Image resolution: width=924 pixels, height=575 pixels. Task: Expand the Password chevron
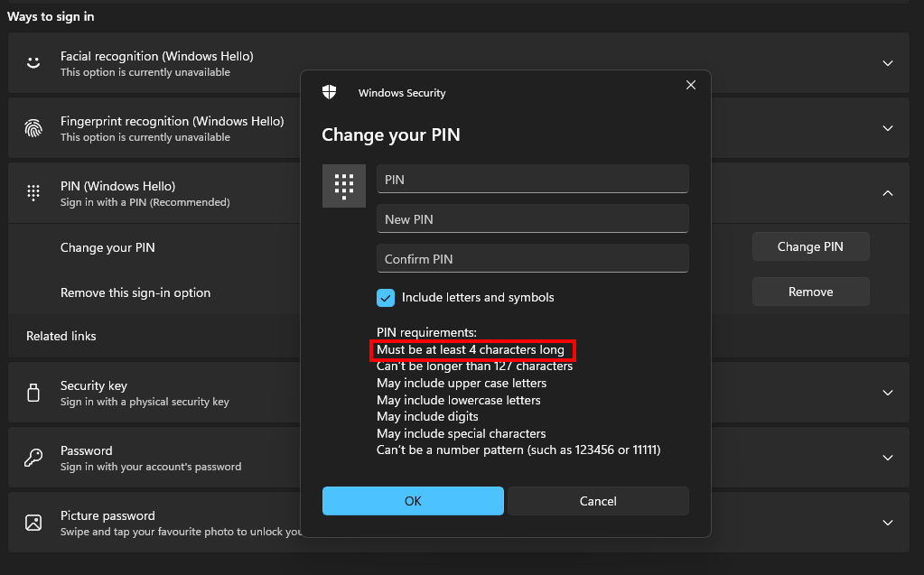coord(888,457)
